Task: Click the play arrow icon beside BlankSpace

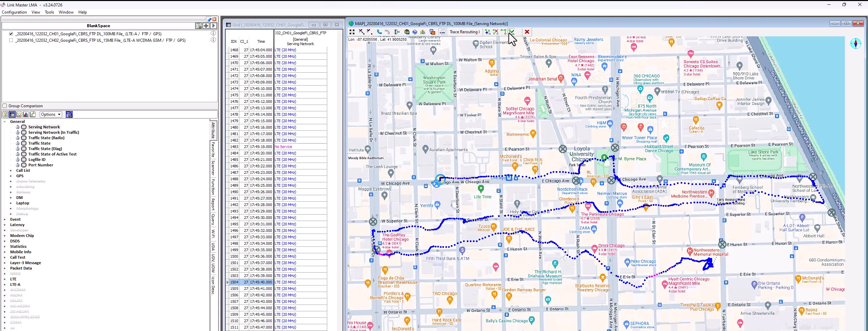Action: [x=214, y=26]
